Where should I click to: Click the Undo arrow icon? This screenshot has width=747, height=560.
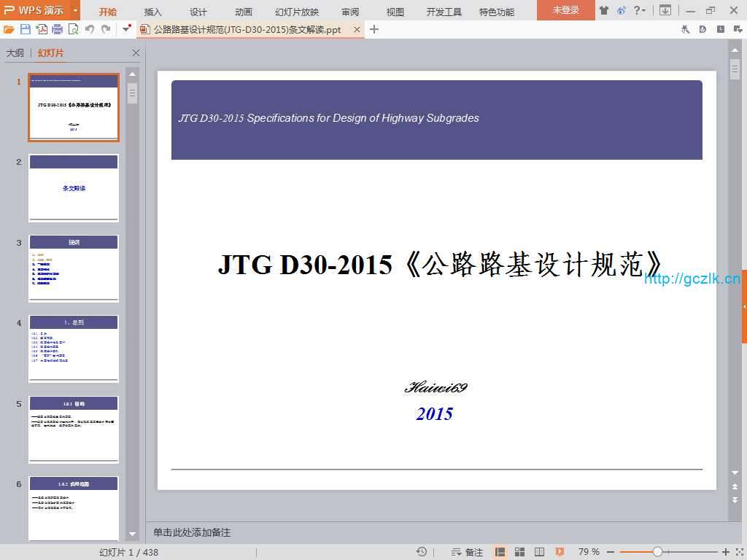[x=90, y=29]
